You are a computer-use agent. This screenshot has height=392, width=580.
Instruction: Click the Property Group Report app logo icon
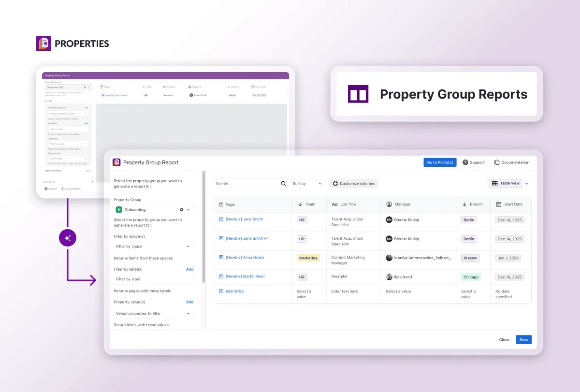coord(116,162)
